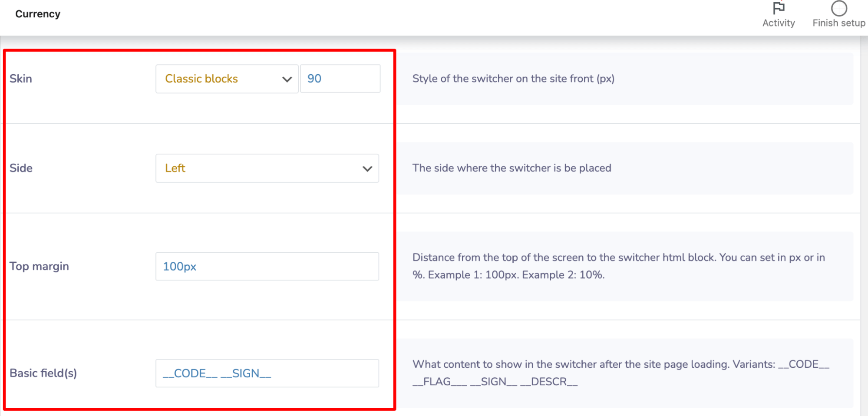Click the 'What content to show' description
The image size is (868, 416).
point(621,373)
